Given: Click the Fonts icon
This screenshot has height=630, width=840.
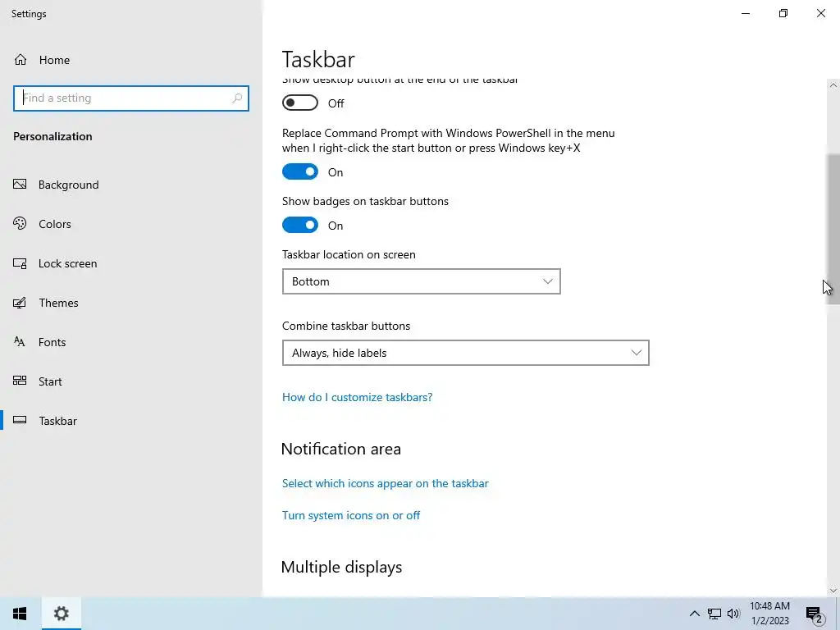Looking at the screenshot, I should pyautogui.click(x=20, y=342).
